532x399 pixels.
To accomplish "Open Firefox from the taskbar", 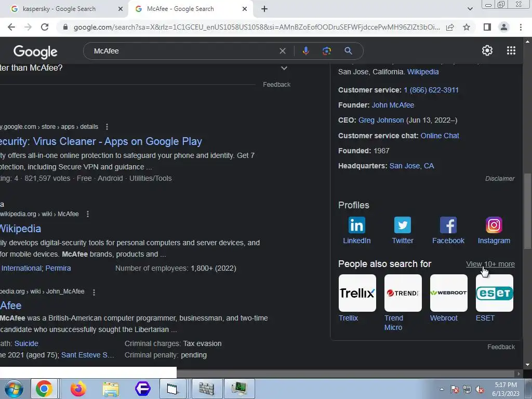I will pyautogui.click(x=78, y=389).
